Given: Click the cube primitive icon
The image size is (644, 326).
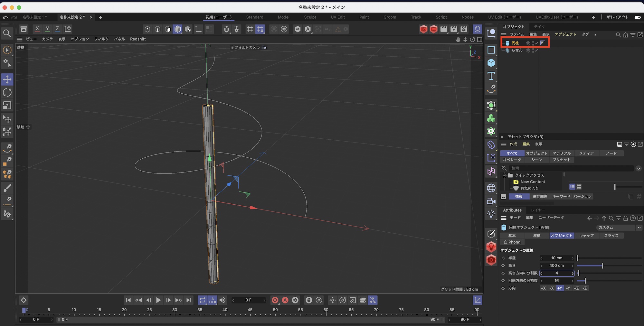Looking at the screenshot, I should point(491,63).
